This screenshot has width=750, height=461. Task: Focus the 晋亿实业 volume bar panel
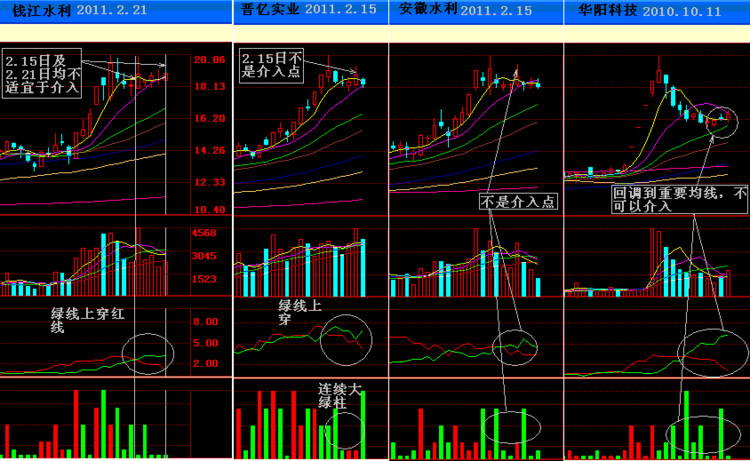pos(310,256)
